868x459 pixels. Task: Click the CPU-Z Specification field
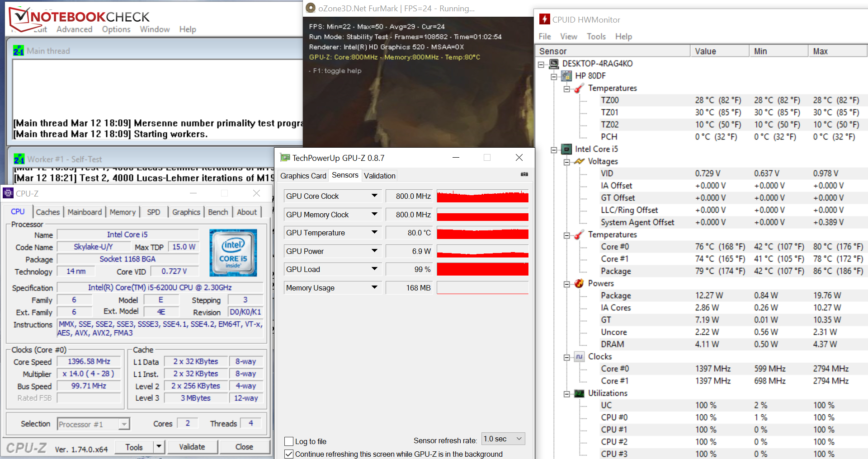160,287
